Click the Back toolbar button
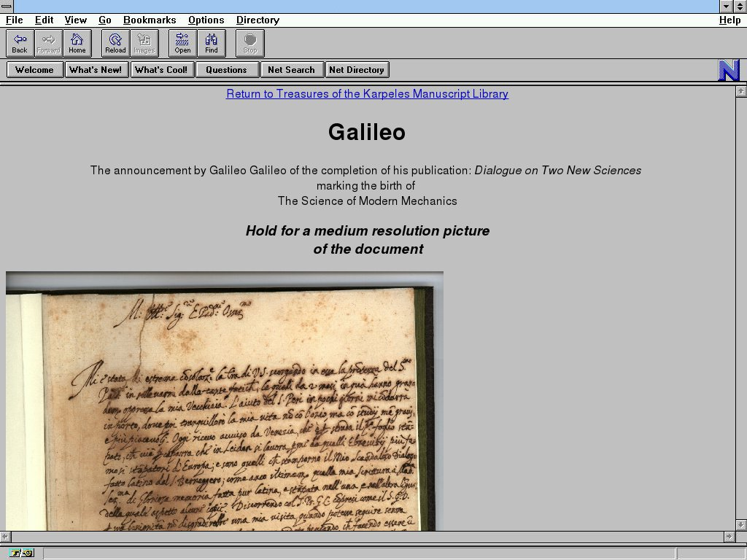Screen dimensions: 747x560 (x=20, y=43)
